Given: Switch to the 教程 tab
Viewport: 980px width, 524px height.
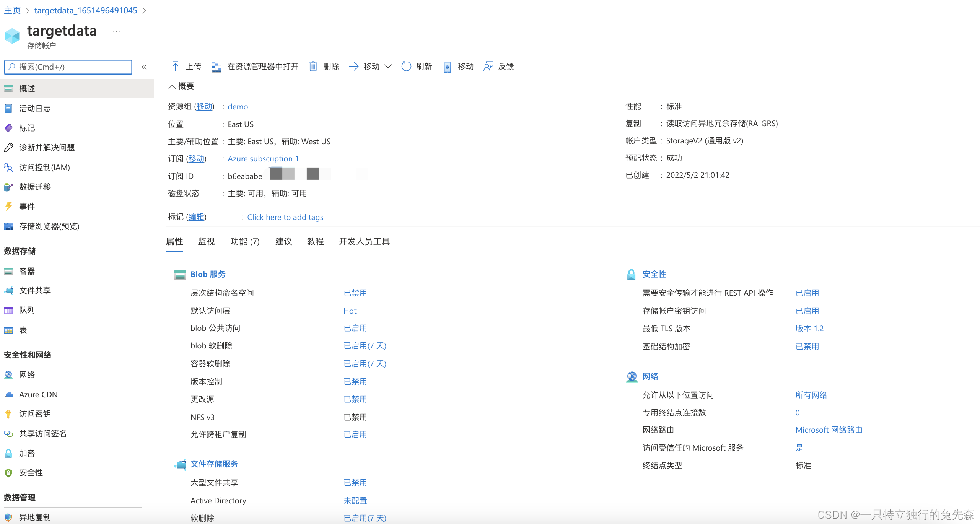Looking at the screenshot, I should [316, 242].
